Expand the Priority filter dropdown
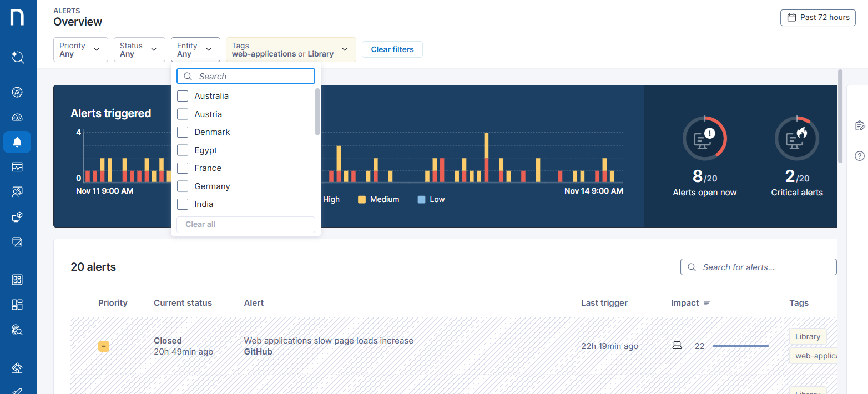This screenshot has width=868, height=394. click(80, 49)
